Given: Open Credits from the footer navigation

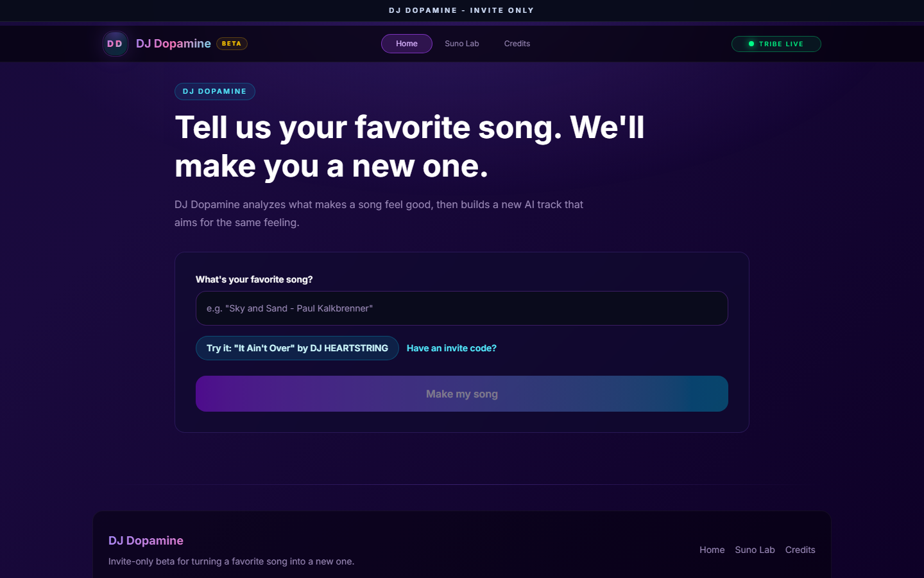Looking at the screenshot, I should click(800, 550).
